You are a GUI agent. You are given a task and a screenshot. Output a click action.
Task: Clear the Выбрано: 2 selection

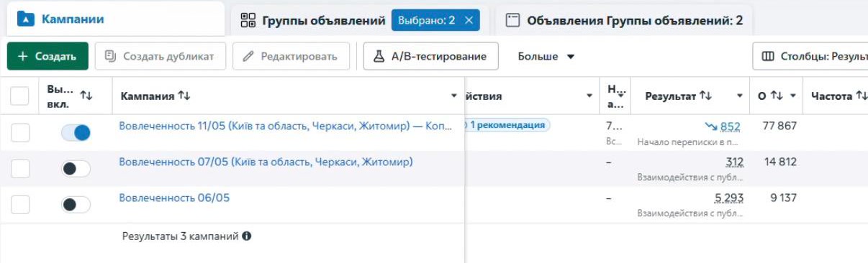pyautogui.click(x=469, y=20)
